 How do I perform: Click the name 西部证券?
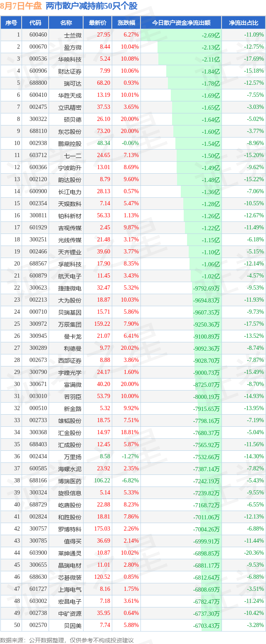[x=70, y=360]
